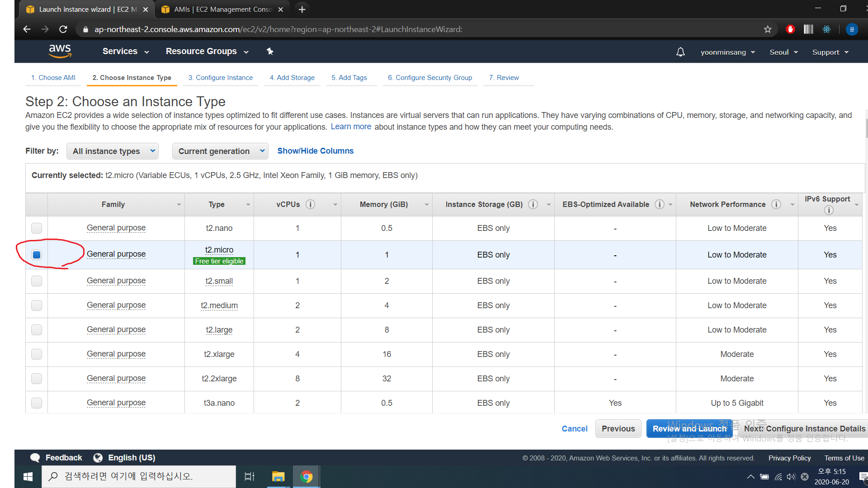The width and height of the screenshot is (868, 488).
Task: Open the All instance types filter dropdown
Action: [113, 151]
